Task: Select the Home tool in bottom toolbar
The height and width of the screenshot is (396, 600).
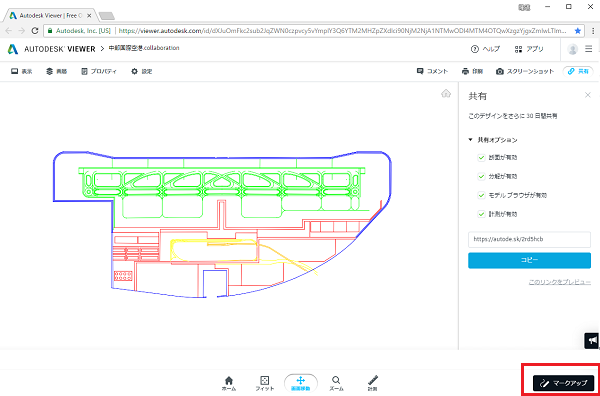Action: point(228,383)
